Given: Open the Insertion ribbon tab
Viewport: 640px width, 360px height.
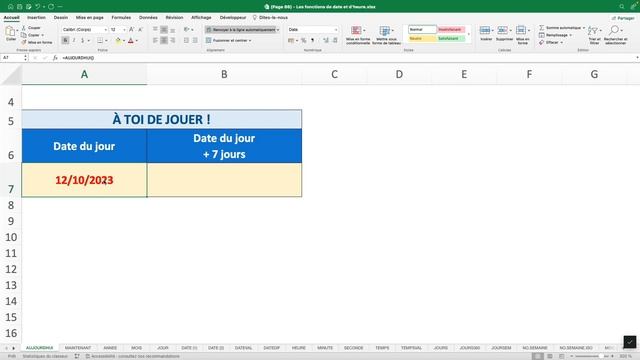Looking at the screenshot, I should (36, 18).
